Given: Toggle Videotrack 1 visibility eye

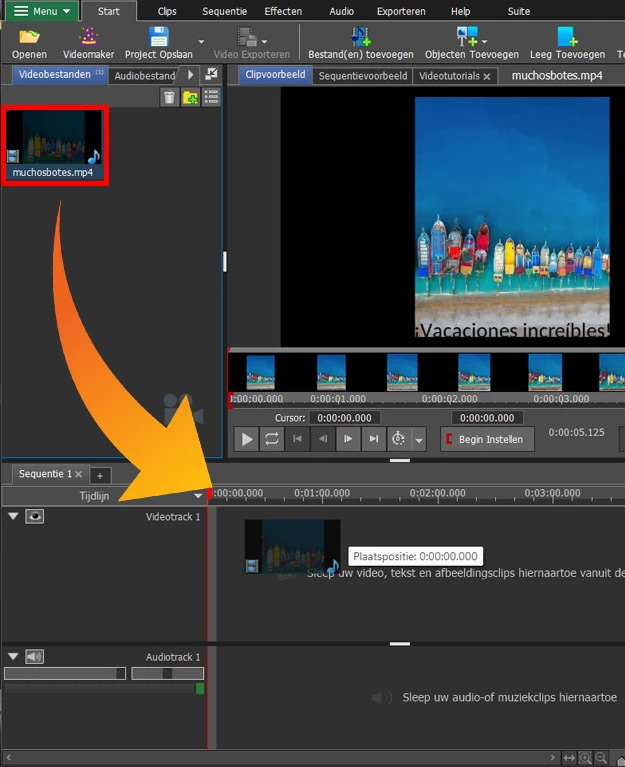Looking at the screenshot, I should coord(34,516).
